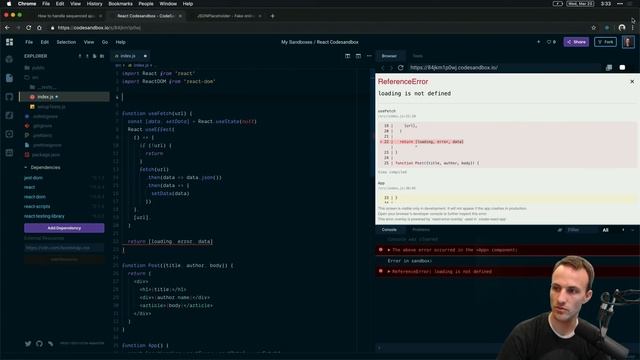Viewport: 640px width, 360px height.
Task: Click the Fork button
Action: 605,42
